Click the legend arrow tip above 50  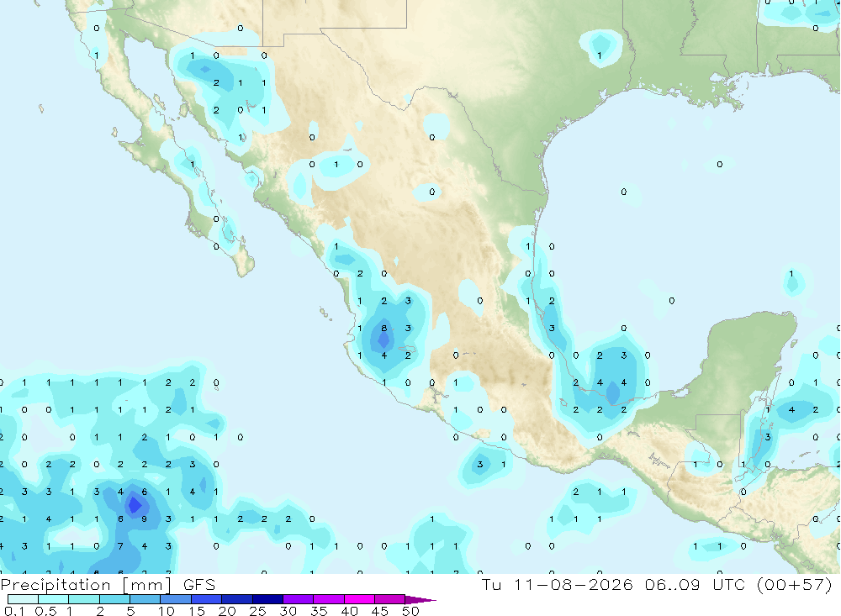(x=421, y=599)
